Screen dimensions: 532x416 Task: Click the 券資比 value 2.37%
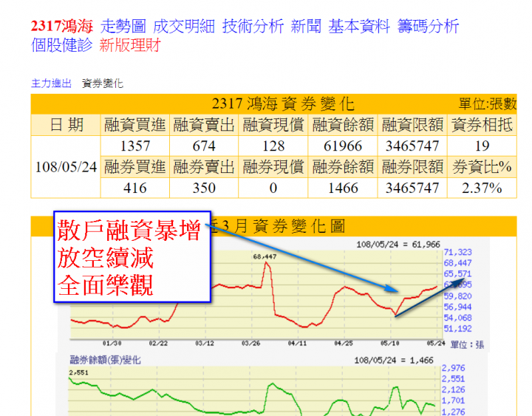[x=482, y=188]
